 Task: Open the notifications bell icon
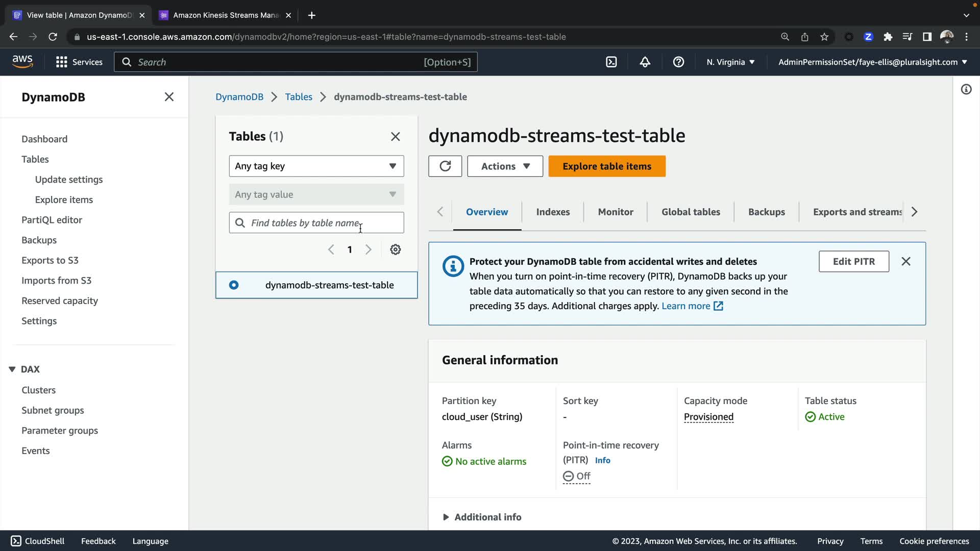(645, 62)
